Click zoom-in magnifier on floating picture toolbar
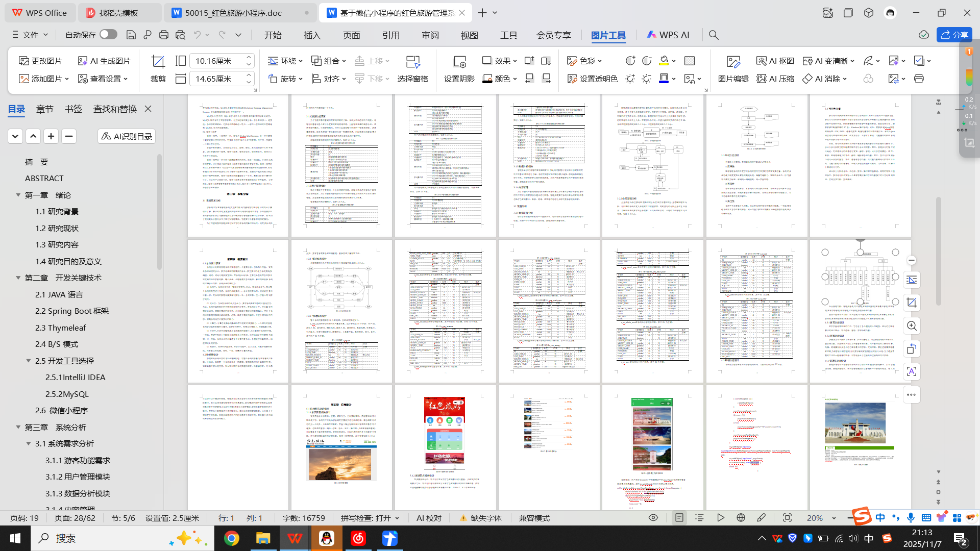The image size is (980, 551). coord(912,326)
